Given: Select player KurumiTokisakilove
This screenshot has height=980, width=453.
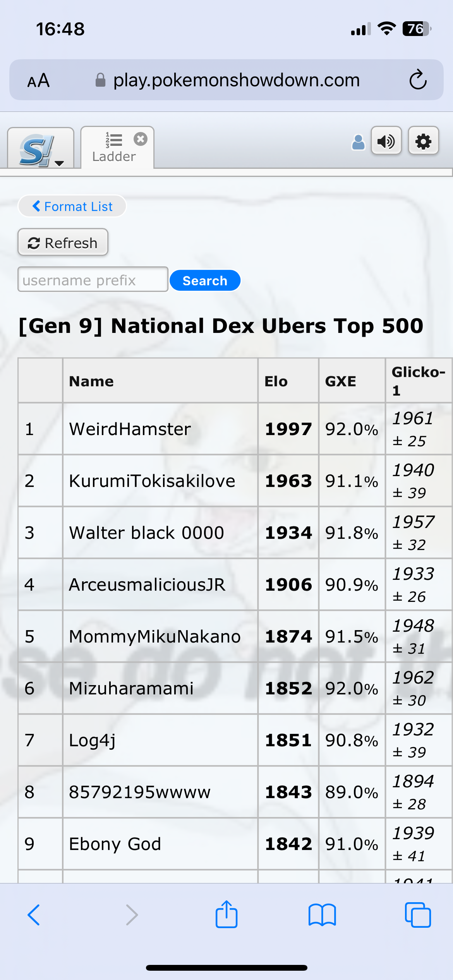Looking at the screenshot, I should click(152, 481).
